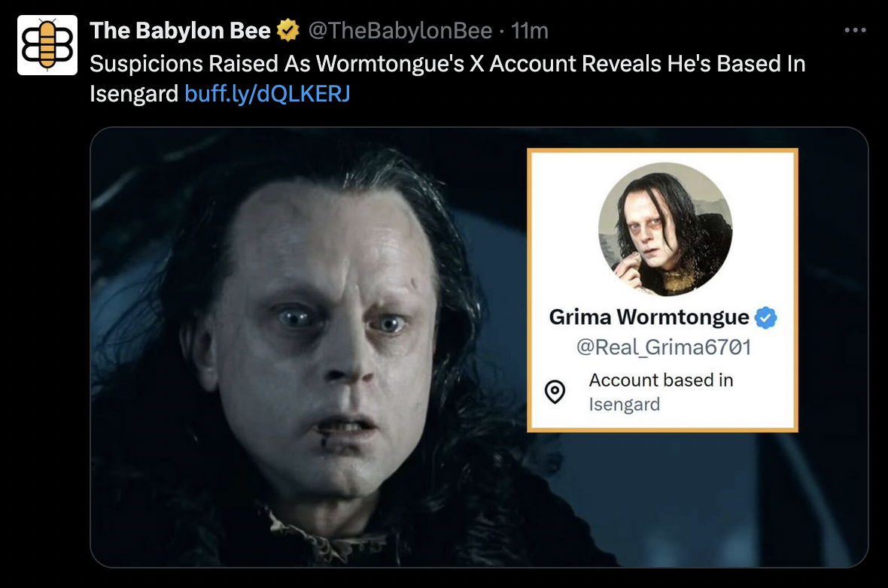Click the blue verified checkmark beside Grima Wormtongue
888x588 pixels.
tap(765, 317)
